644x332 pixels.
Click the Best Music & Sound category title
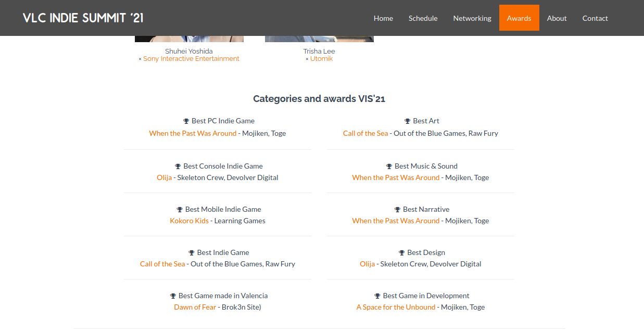(426, 166)
